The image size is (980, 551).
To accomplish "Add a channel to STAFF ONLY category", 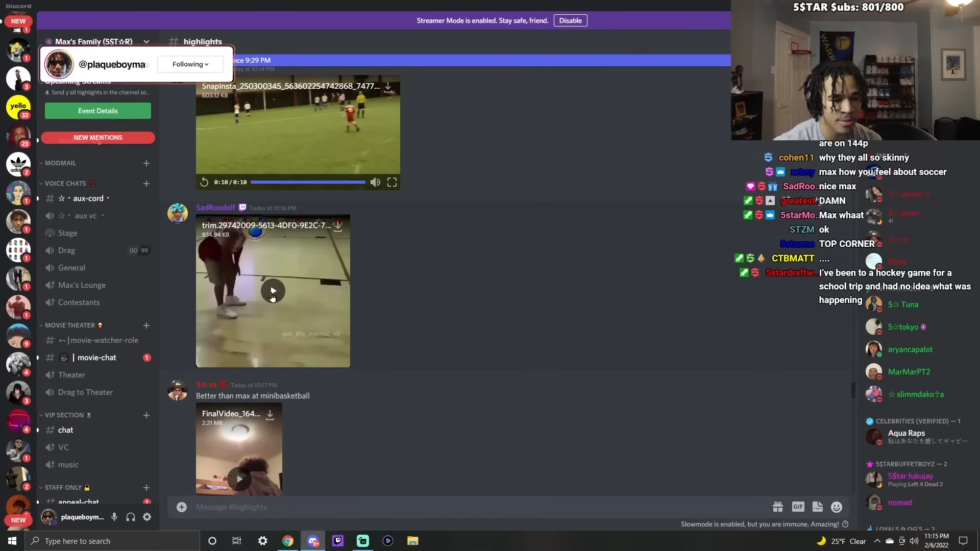I will click(146, 487).
